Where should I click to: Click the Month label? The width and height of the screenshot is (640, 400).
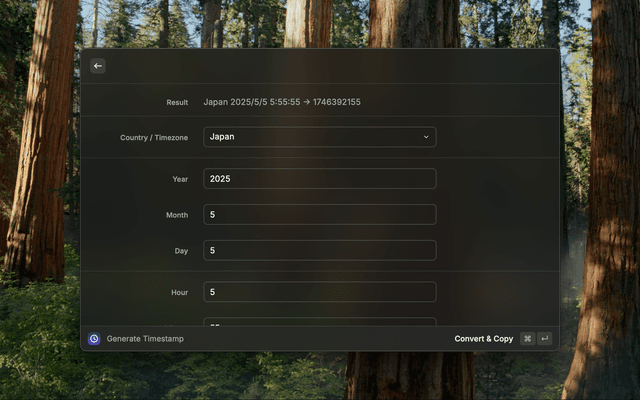tap(177, 215)
